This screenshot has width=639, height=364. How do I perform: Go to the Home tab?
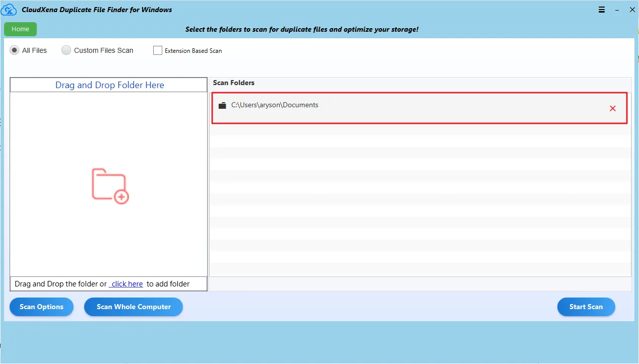pyautogui.click(x=20, y=29)
